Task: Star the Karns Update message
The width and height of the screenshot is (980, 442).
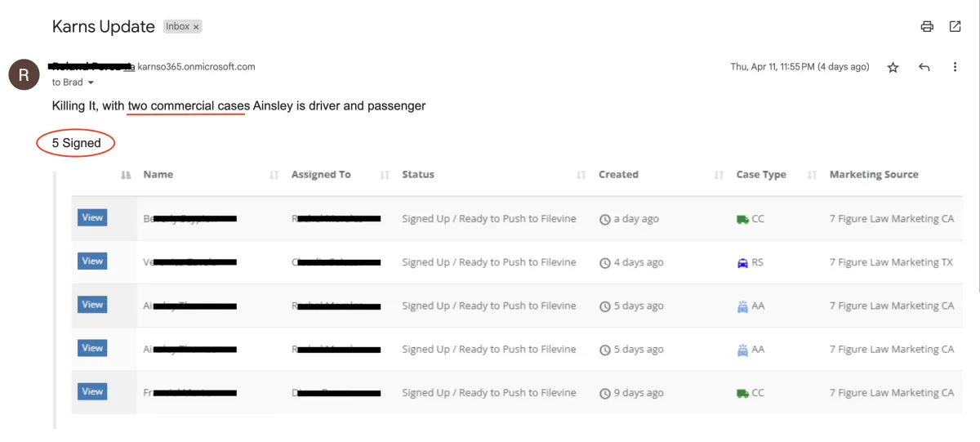Action: pos(893,68)
